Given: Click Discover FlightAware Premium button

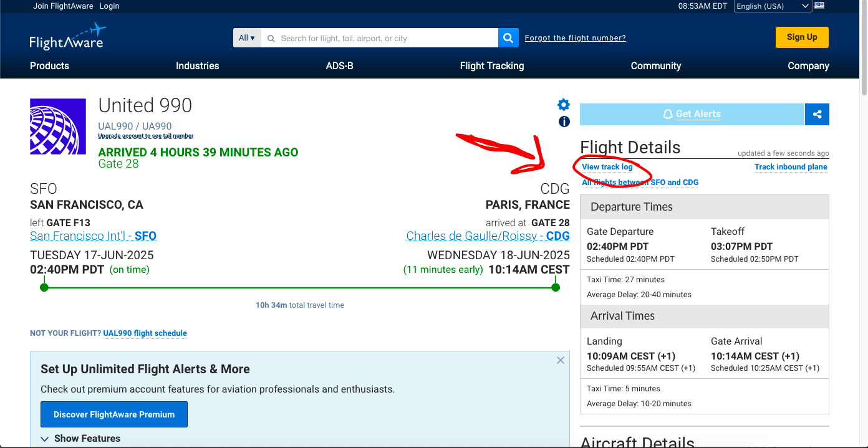Looking at the screenshot, I should 114,414.
